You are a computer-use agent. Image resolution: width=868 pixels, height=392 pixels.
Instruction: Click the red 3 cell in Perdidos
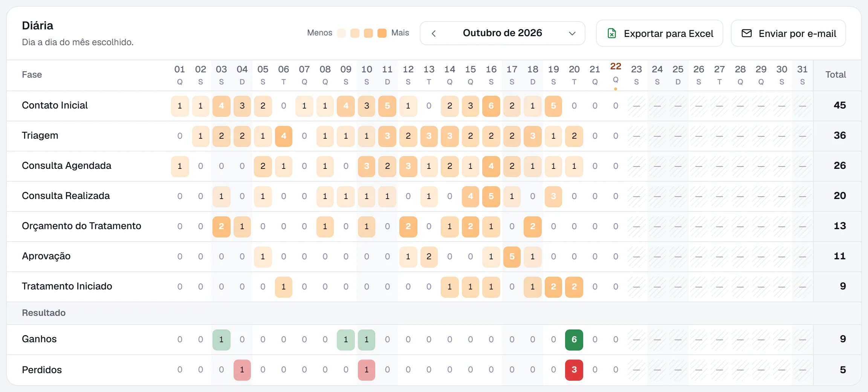pyautogui.click(x=574, y=370)
